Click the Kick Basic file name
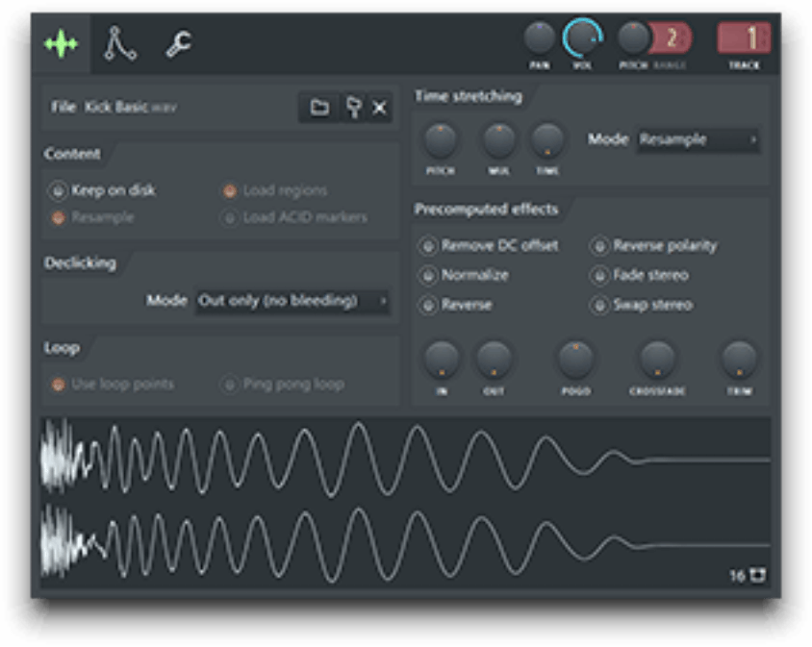812x647 pixels. [130, 107]
